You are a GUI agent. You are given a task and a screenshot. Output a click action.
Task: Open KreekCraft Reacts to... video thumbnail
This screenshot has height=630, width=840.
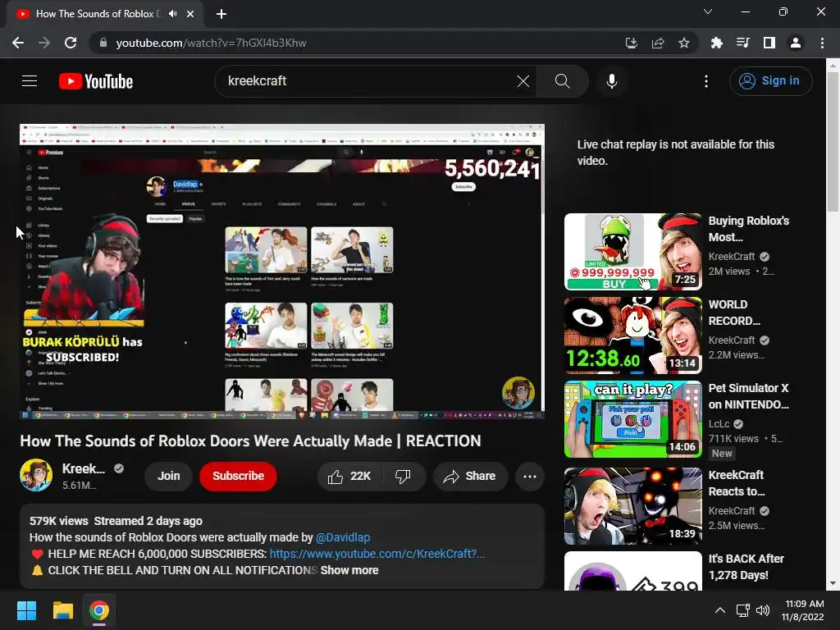pos(632,505)
